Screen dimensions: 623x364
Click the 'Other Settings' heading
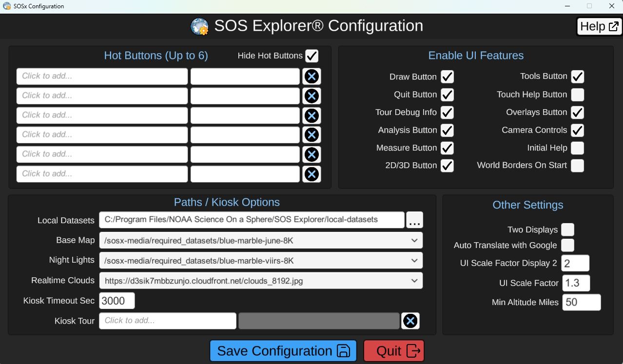(x=528, y=205)
